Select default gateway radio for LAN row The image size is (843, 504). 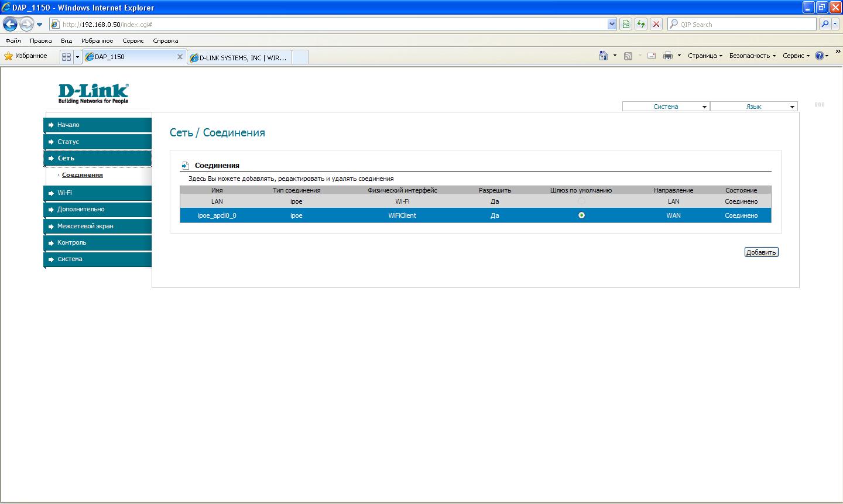pyautogui.click(x=581, y=201)
